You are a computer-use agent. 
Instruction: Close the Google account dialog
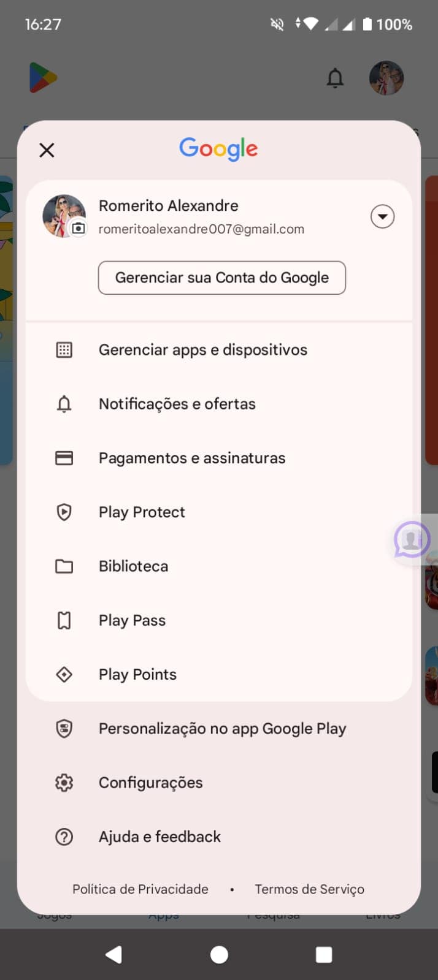(x=47, y=150)
